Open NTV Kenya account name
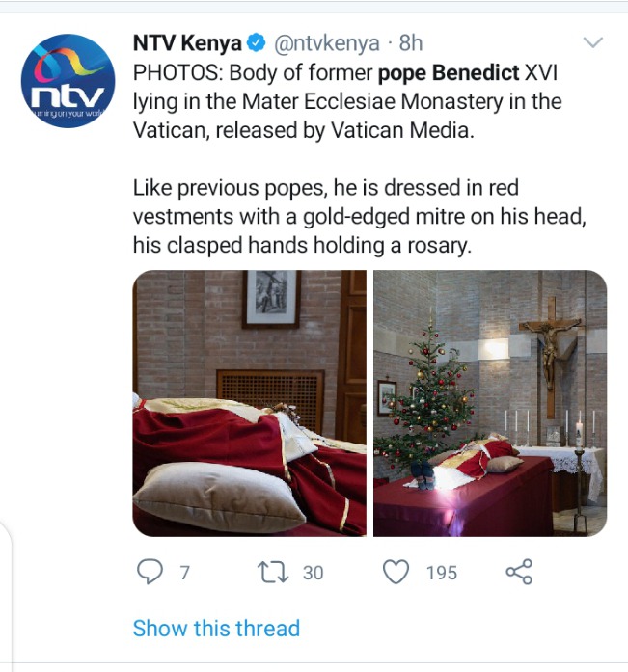This screenshot has width=628, height=672. click(x=187, y=42)
